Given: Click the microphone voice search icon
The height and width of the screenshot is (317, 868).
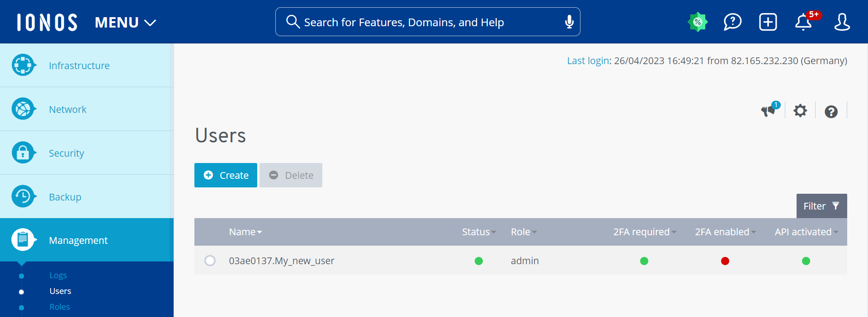Looking at the screenshot, I should click(x=569, y=22).
